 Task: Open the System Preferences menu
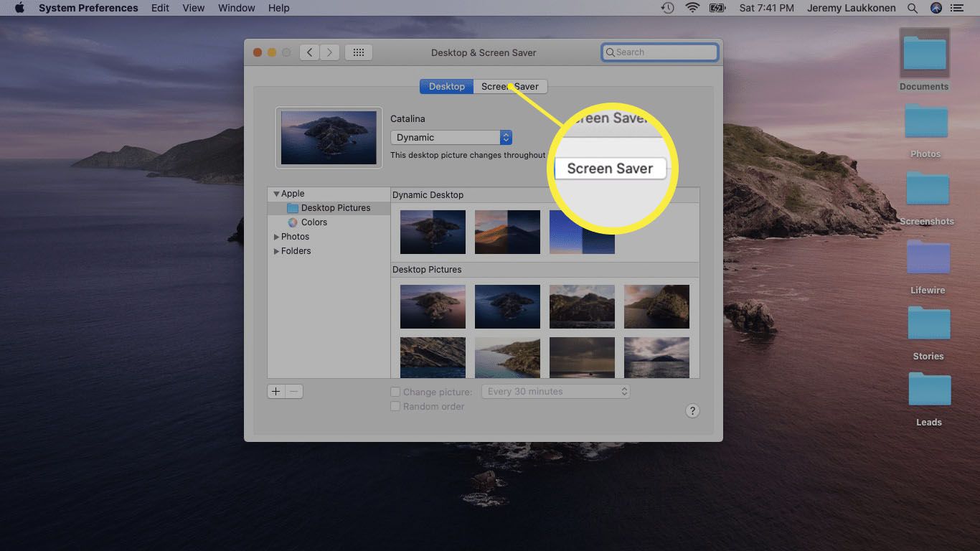pos(88,8)
